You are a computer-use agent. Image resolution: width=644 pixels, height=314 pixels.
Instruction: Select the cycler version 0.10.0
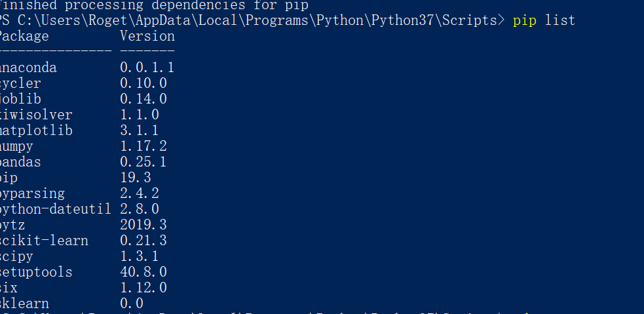point(143,83)
